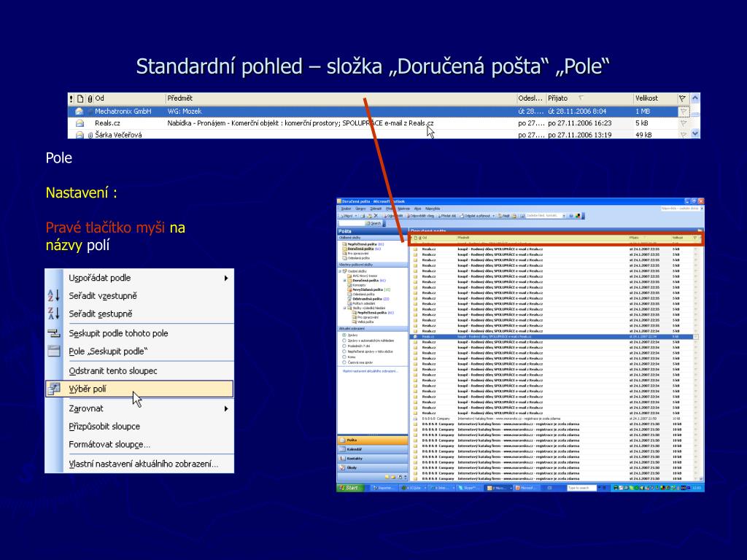Choose 'Odstranit tento sloupec' entry
This screenshot has width=747, height=560.
139,370
